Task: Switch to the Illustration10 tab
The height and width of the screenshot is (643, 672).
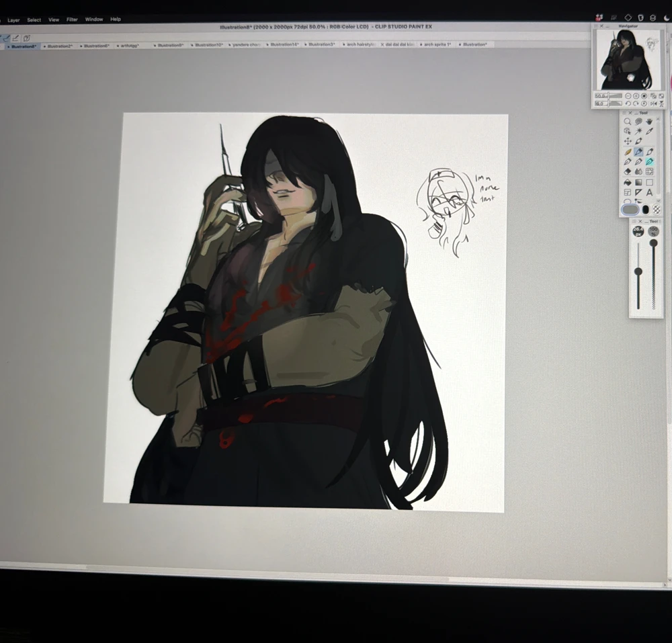Action: tap(208, 44)
